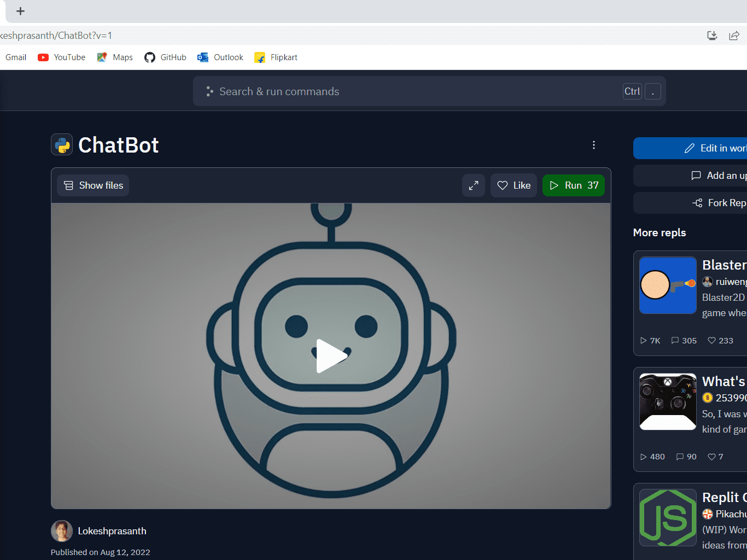747x560 pixels.
Task: Focus the Search & run commands field
Action: [429, 91]
